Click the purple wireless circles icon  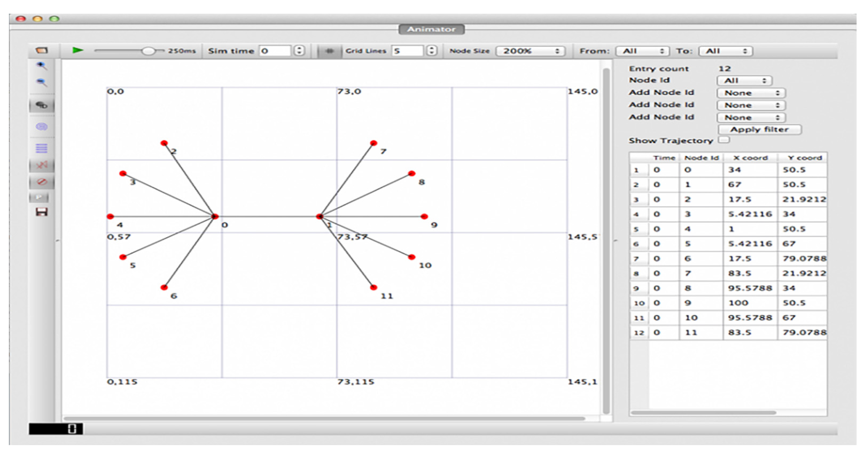pyautogui.click(x=41, y=127)
